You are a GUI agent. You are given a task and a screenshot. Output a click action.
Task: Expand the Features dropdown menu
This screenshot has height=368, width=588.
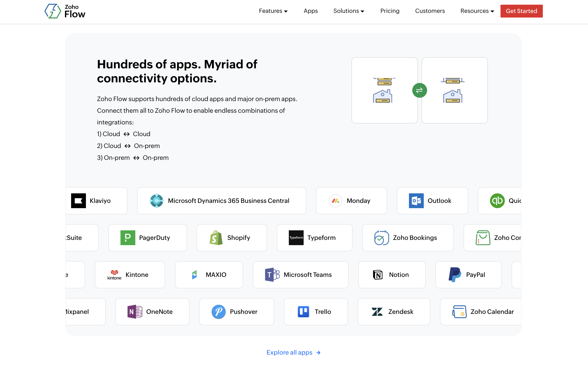[273, 11]
